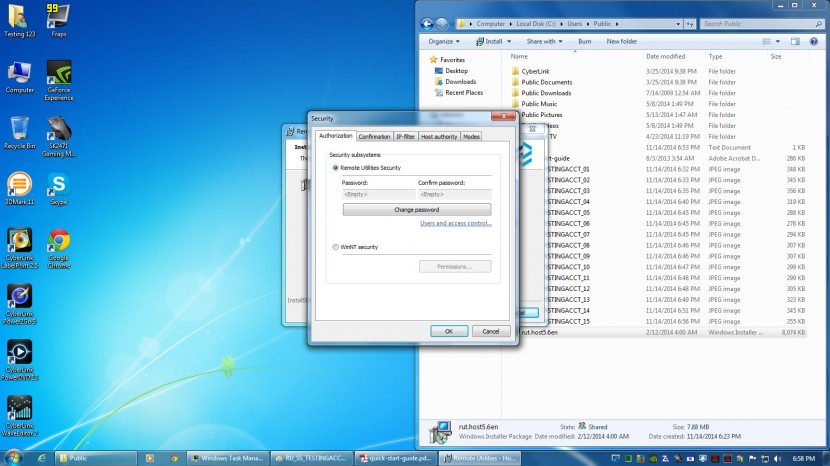
Task: Select the 3DMark 11 desktop shortcut
Action: [x=19, y=189]
